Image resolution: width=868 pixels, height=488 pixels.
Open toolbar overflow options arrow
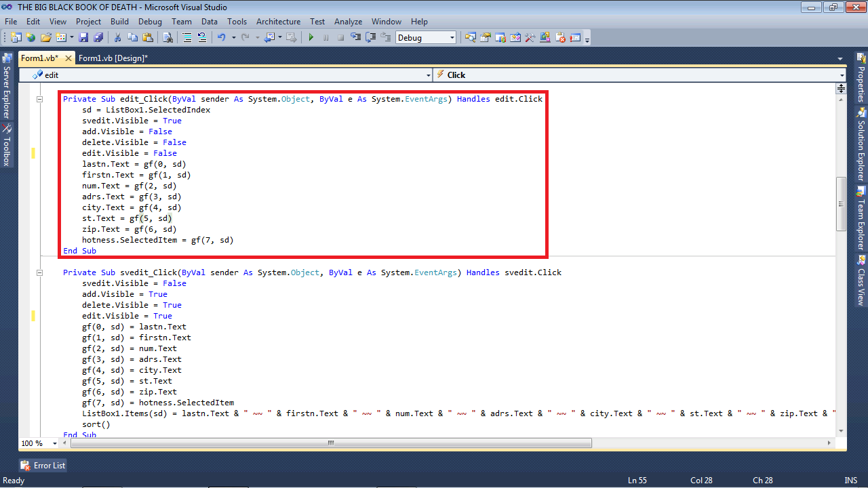point(587,39)
